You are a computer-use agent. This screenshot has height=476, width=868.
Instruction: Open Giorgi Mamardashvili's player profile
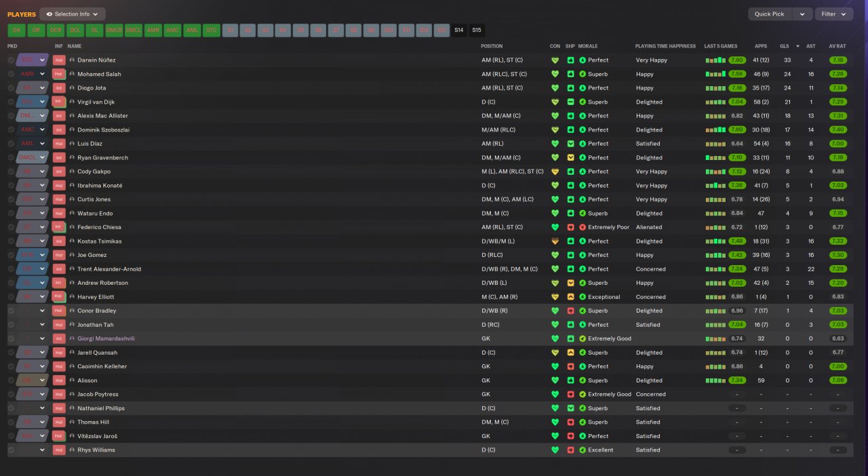pos(106,338)
